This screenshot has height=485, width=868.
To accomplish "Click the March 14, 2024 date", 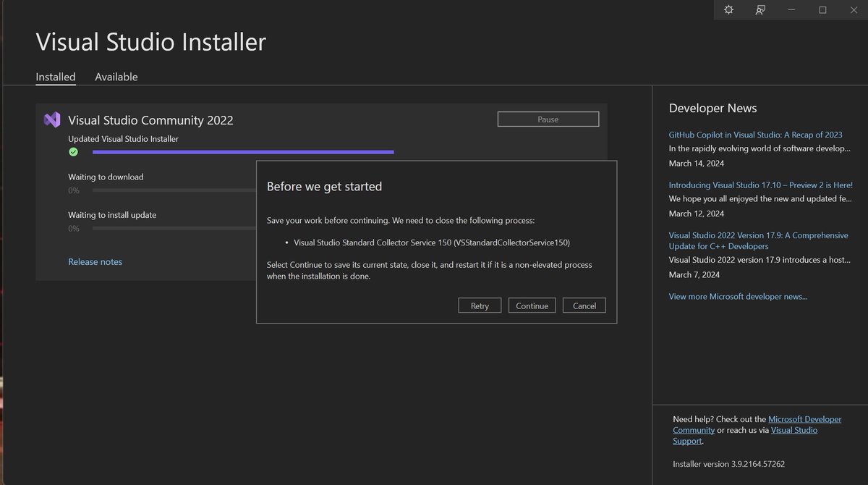I will (697, 164).
